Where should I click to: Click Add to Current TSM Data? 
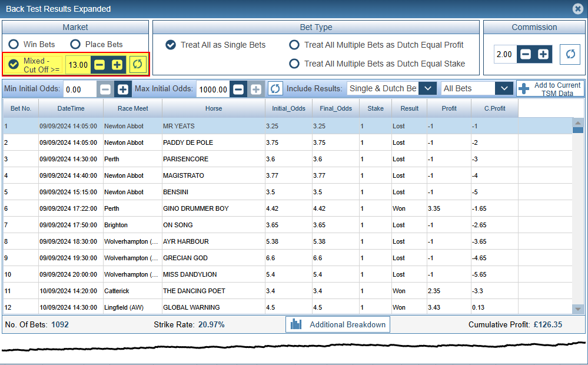(550, 89)
